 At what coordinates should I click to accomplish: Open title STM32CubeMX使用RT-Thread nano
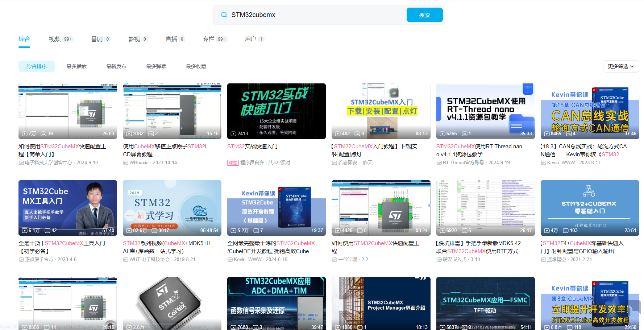click(x=479, y=150)
